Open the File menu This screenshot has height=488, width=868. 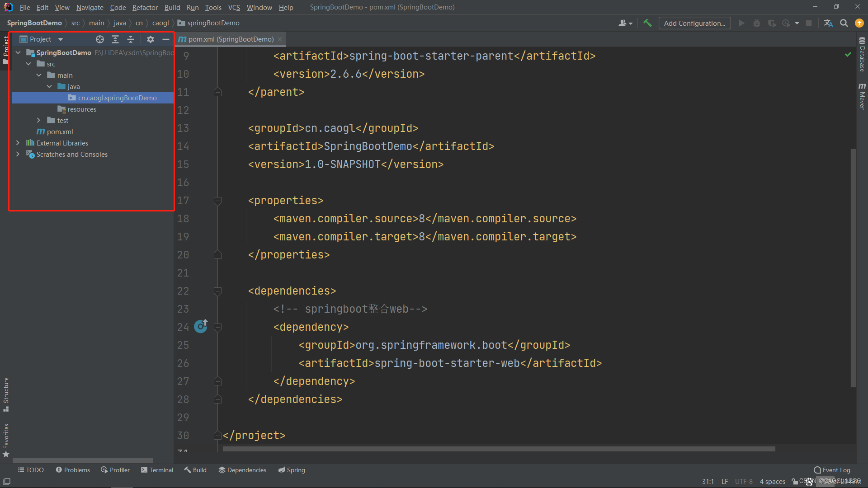click(x=25, y=7)
